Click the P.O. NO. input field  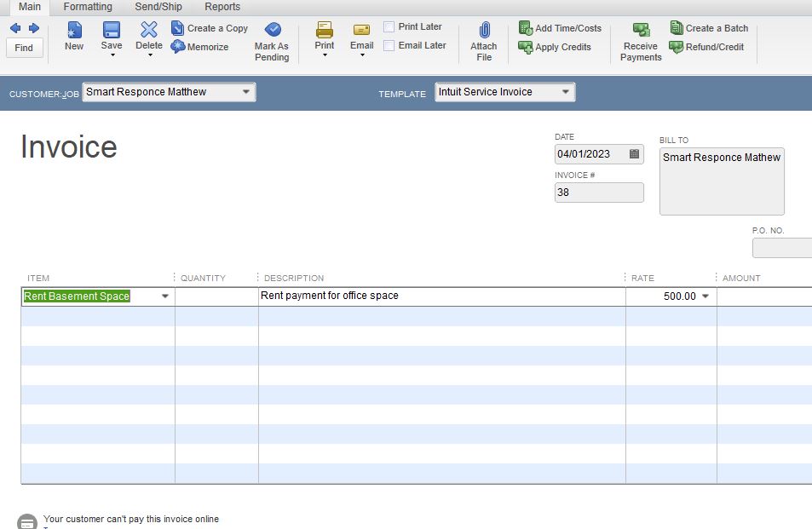(x=781, y=247)
